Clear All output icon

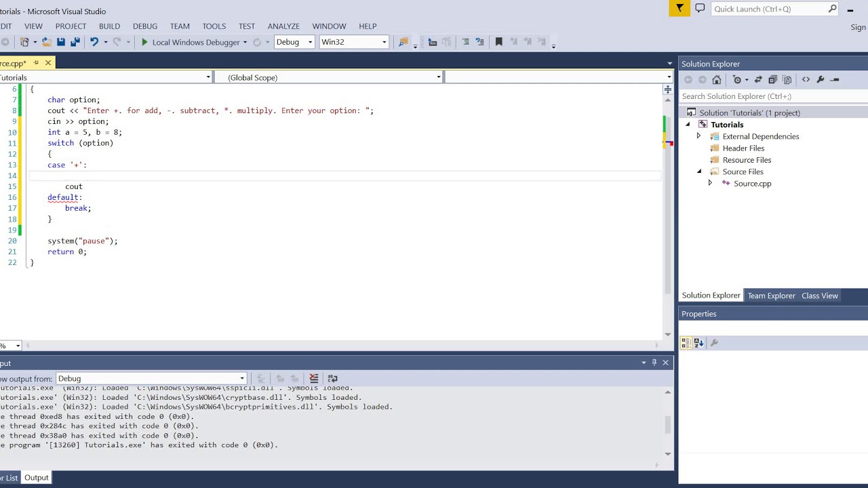(x=314, y=378)
